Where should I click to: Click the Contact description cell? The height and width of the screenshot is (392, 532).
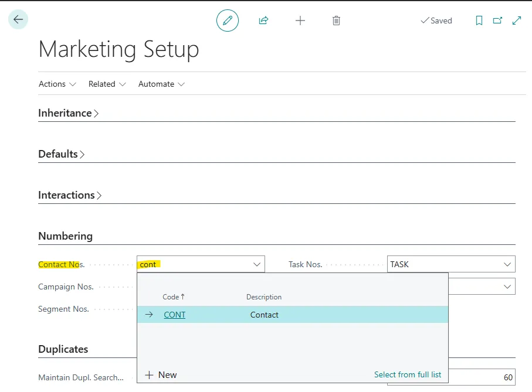point(265,315)
